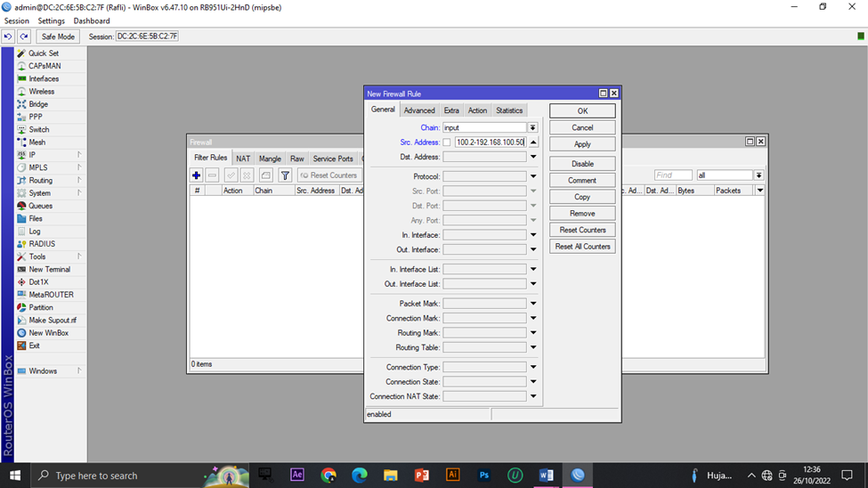Open Bridge menu entry

point(38,104)
